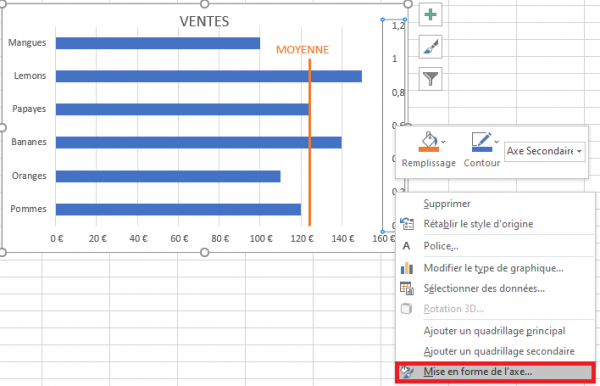Click the Modifier le type de graphique icon
This screenshot has width=600, height=386.
click(407, 268)
